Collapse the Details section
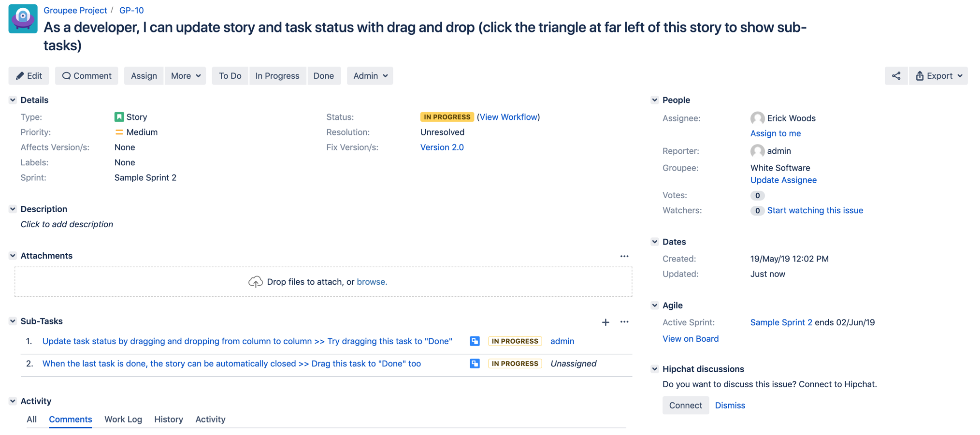980x435 pixels. pos(13,100)
